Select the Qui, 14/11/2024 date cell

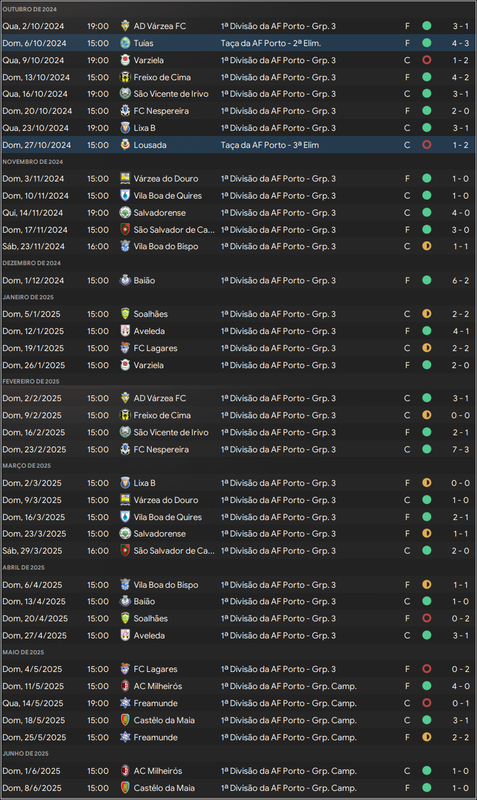click(33, 213)
